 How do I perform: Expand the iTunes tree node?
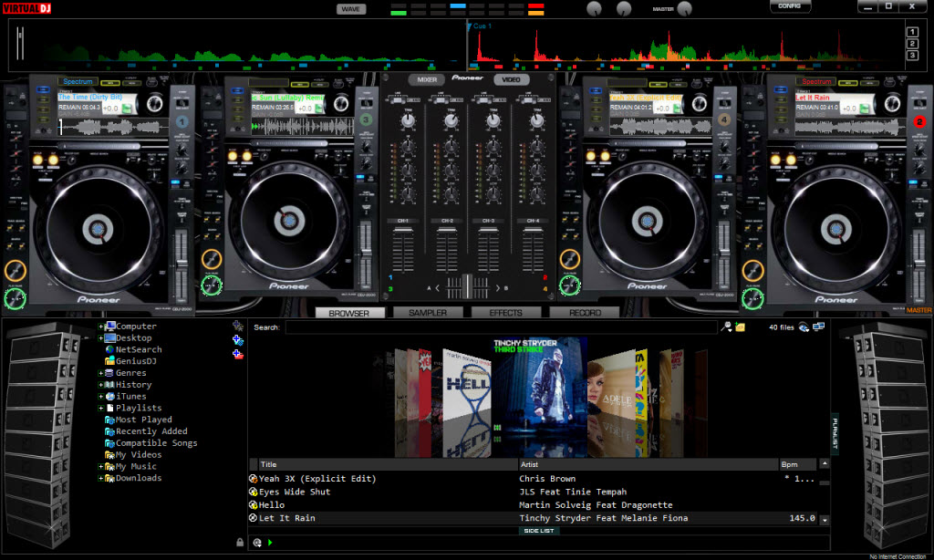coord(100,396)
